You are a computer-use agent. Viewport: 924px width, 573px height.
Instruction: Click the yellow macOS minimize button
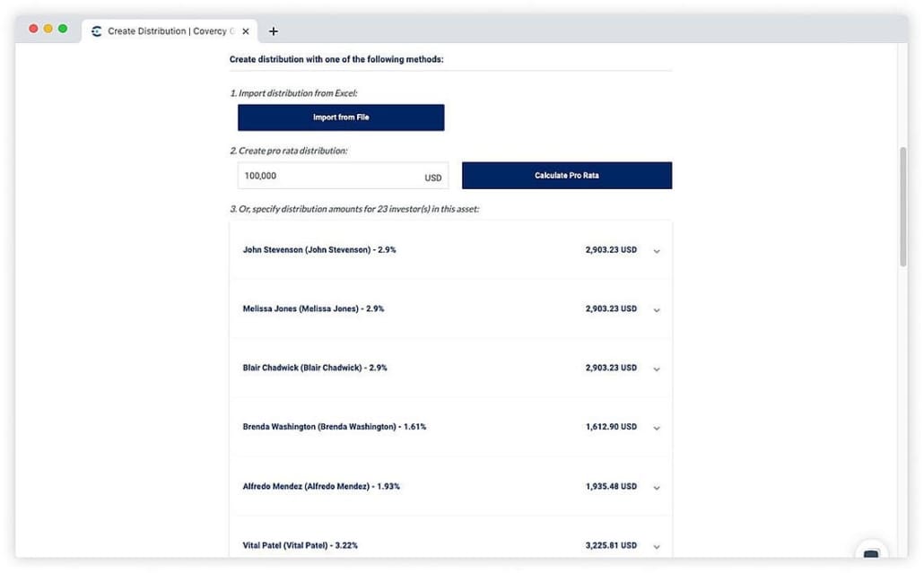pos(48,29)
